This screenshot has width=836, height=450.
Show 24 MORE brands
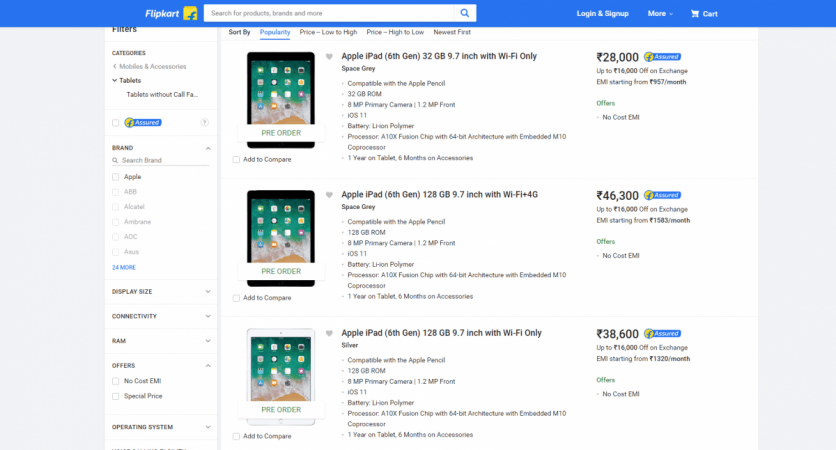click(124, 268)
